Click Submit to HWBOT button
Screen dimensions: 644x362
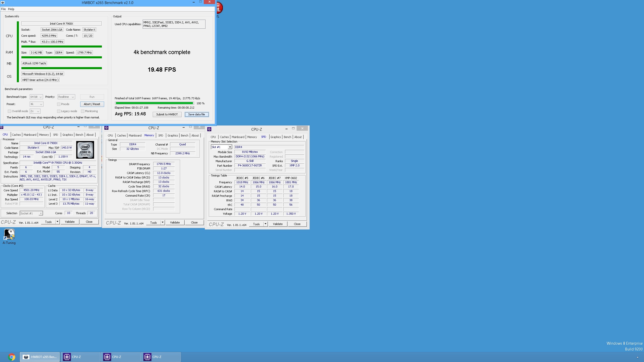click(167, 114)
